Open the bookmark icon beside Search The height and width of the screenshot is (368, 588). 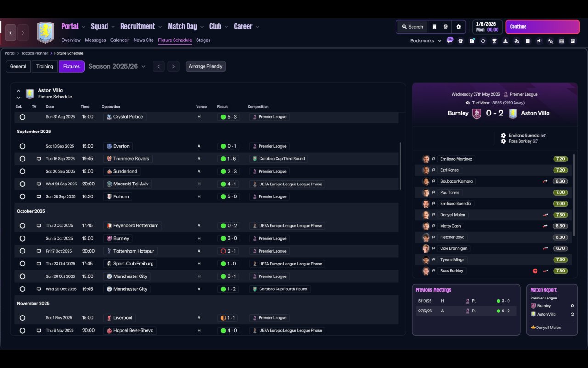(x=434, y=27)
